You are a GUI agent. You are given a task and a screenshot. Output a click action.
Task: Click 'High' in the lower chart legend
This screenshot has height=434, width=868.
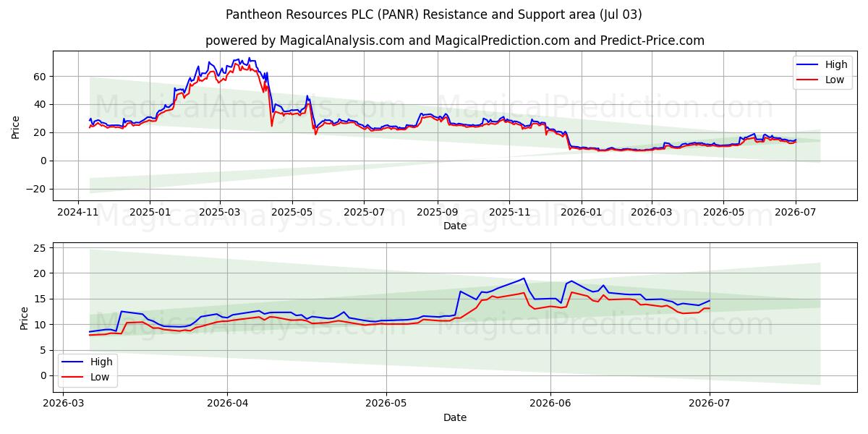click(102, 361)
